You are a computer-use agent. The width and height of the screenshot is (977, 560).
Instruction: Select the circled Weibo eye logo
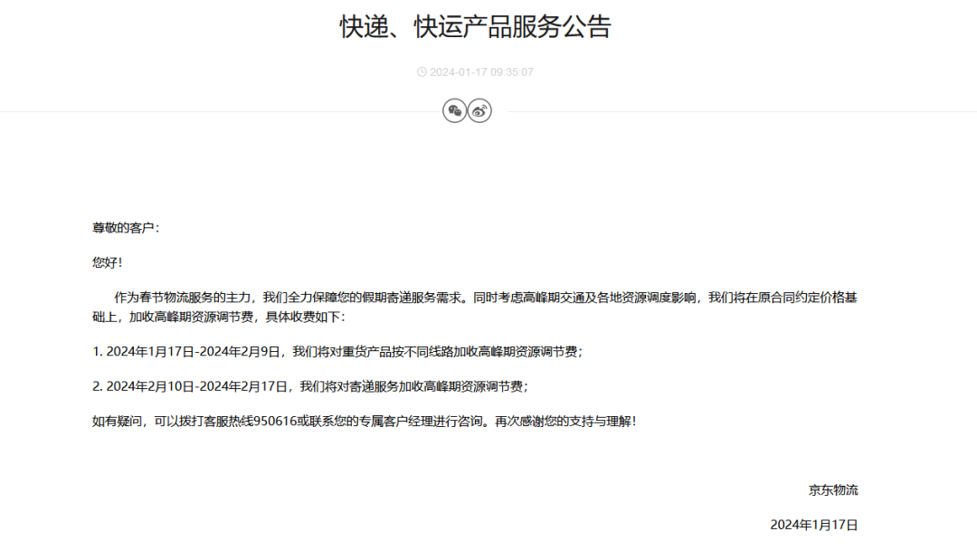pos(479,109)
